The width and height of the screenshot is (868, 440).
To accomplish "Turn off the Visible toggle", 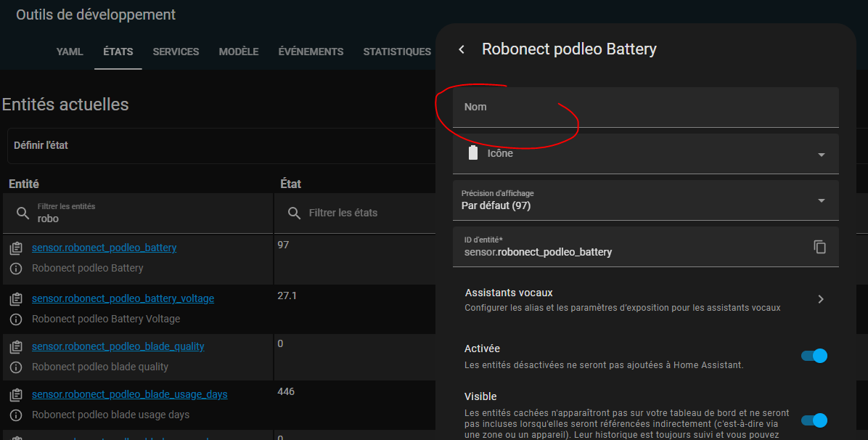I will point(814,420).
